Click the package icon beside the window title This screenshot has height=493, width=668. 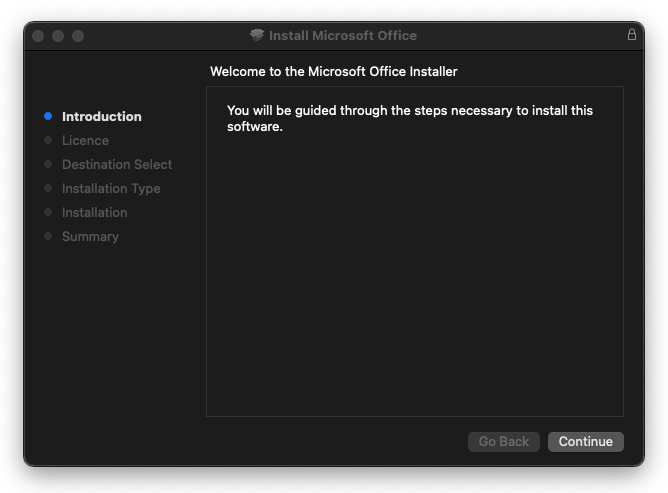click(x=257, y=36)
